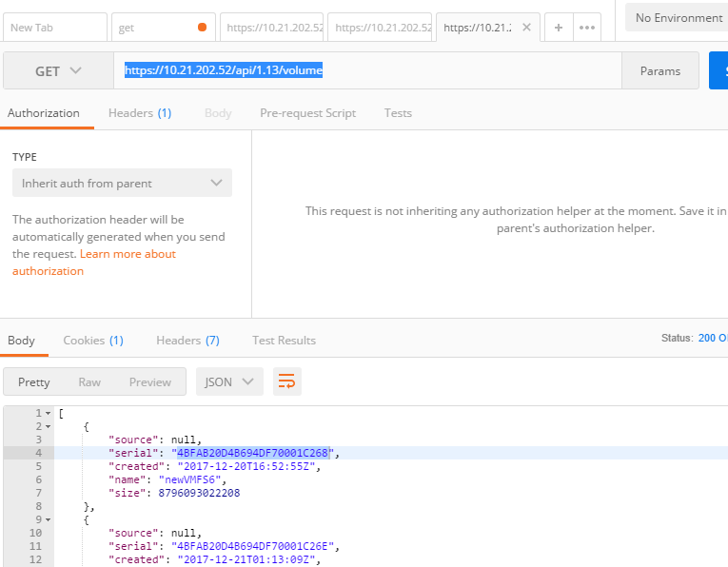The image size is (728, 567).
Task: Open the Inherit auth from parent dropdown
Action: (x=122, y=183)
